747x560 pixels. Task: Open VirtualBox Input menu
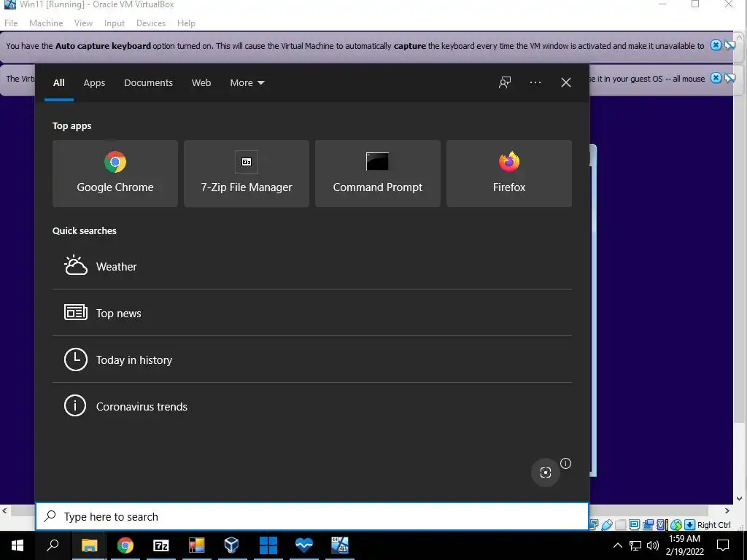[115, 23]
